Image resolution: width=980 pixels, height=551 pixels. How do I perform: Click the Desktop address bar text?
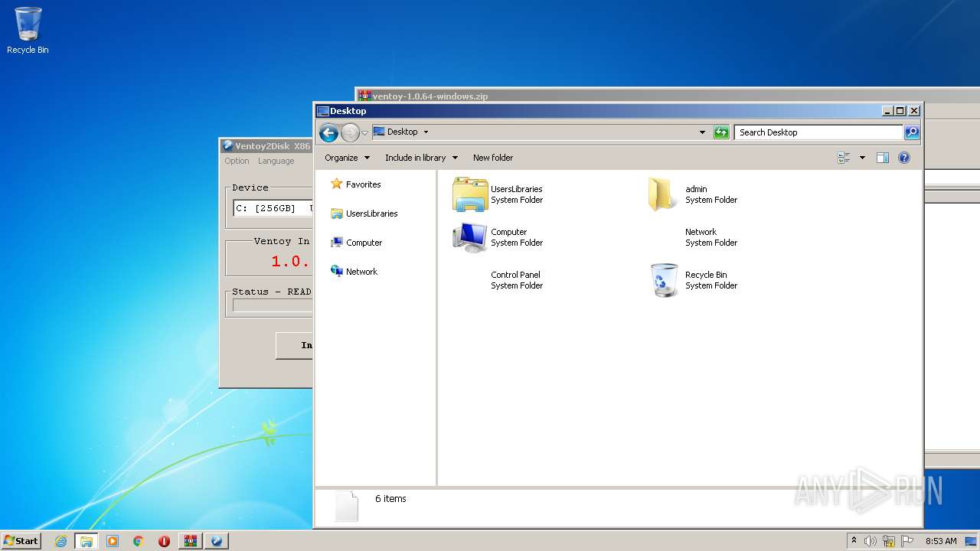403,132
